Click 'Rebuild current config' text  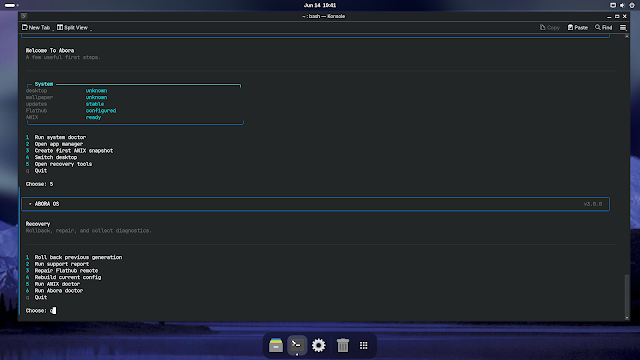(x=68, y=277)
